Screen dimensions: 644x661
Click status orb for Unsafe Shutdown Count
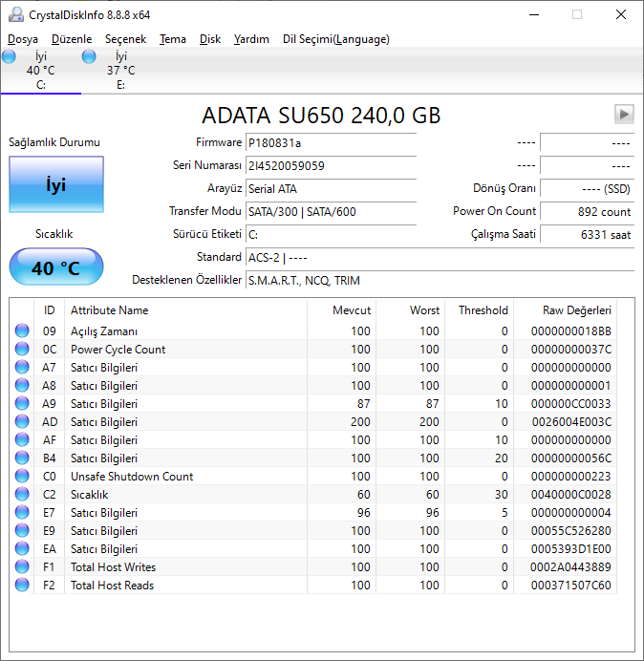click(22, 477)
